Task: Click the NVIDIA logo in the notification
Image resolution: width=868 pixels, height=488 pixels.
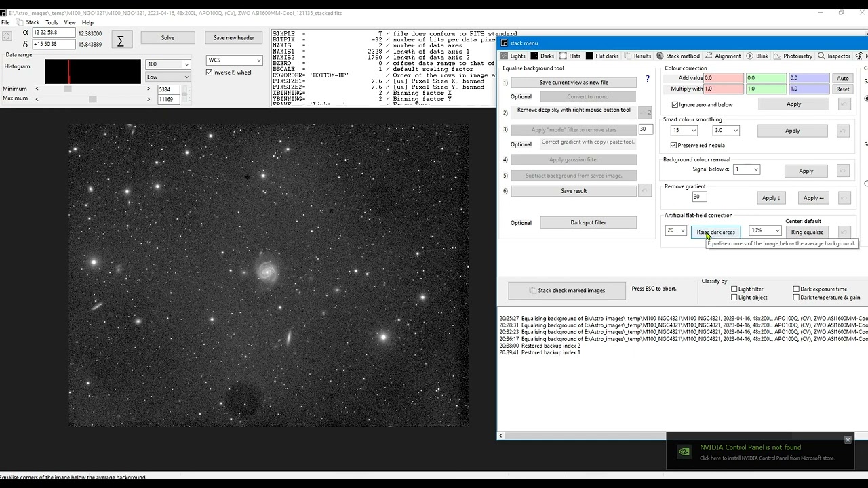Action: (685, 451)
